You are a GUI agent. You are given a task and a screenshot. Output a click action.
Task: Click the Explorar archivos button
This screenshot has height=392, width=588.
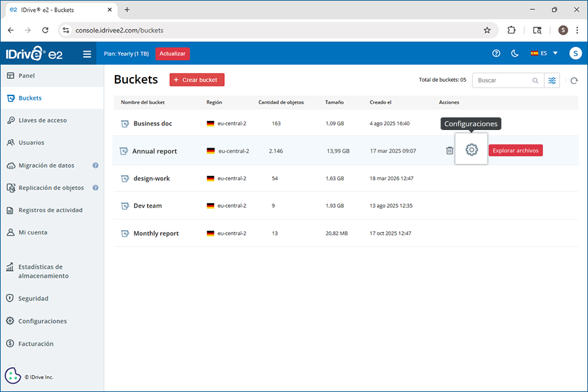[x=515, y=150]
